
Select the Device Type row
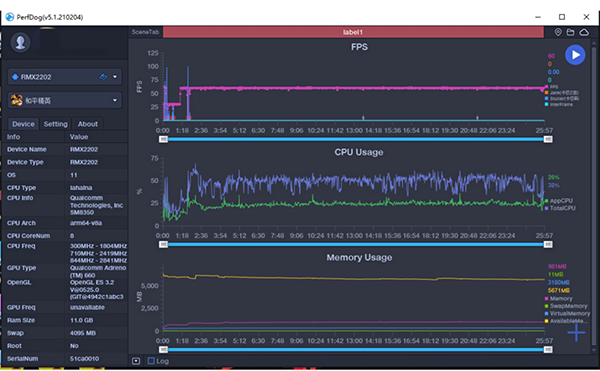click(65, 162)
